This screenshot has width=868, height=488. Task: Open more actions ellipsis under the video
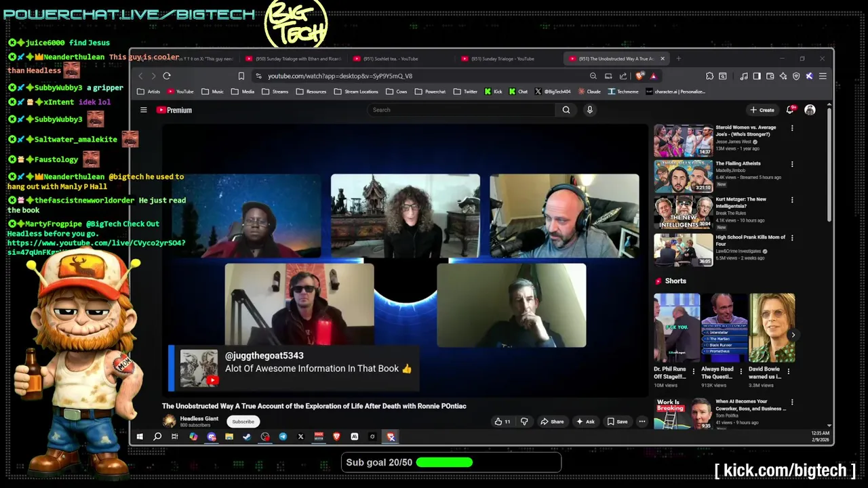pyautogui.click(x=642, y=422)
